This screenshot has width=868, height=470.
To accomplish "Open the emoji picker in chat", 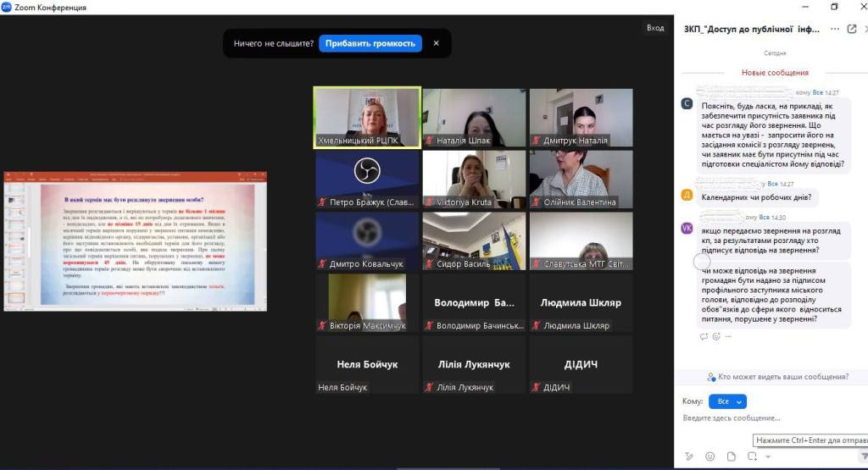I will [x=709, y=456].
